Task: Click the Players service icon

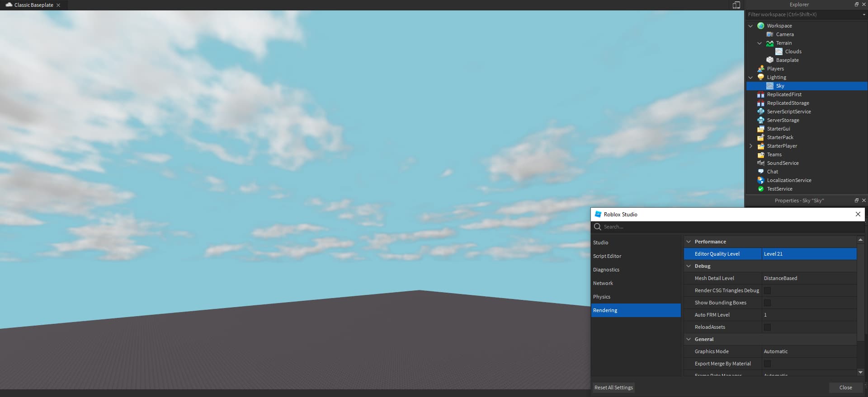Action: click(761, 69)
